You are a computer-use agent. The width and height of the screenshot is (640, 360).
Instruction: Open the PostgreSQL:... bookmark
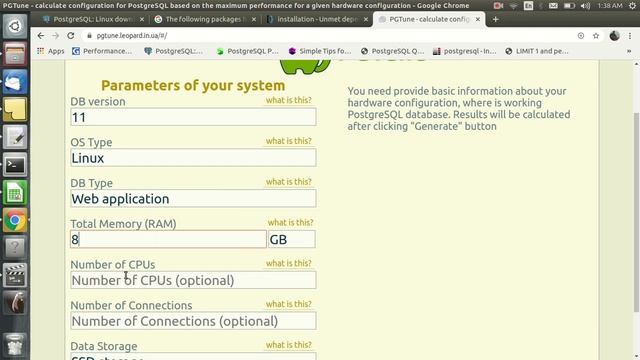(x=173, y=51)
